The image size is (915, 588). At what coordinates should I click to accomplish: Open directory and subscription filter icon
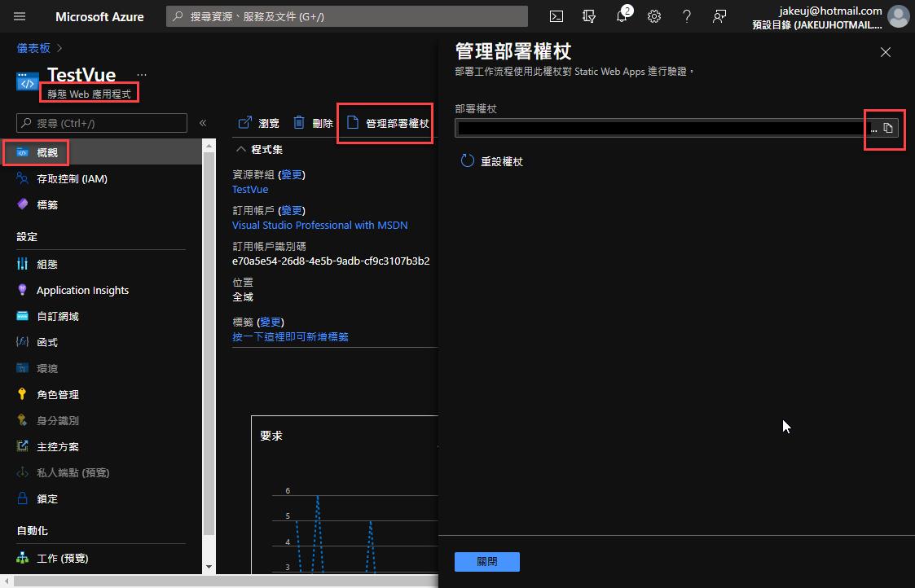pyautogui.click(x=589, y=16)
